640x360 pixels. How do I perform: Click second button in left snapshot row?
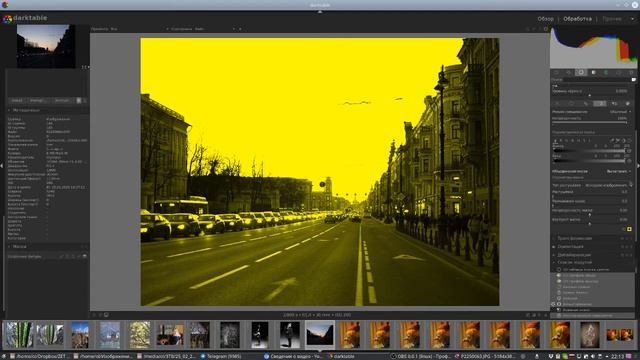(x=39, y=100)
